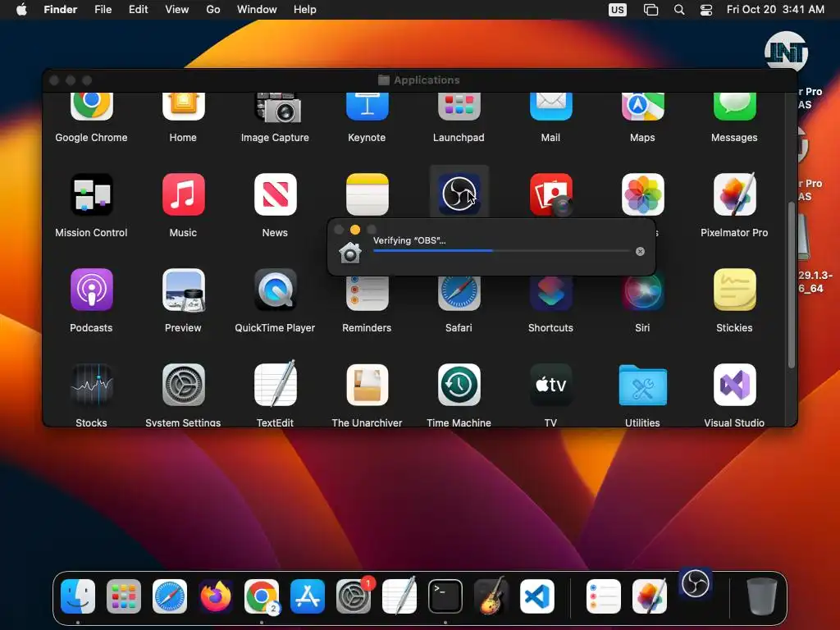
Task: Open the Apple menu
Action: 21,10
